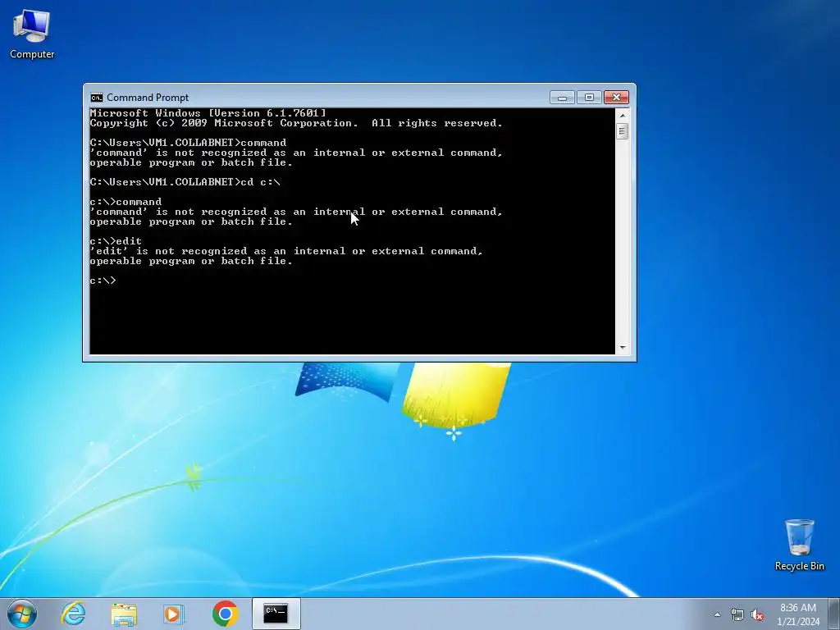Launch Internet Explorer from the taskbar
Screen dimensions: 840x630
(73, 614)
